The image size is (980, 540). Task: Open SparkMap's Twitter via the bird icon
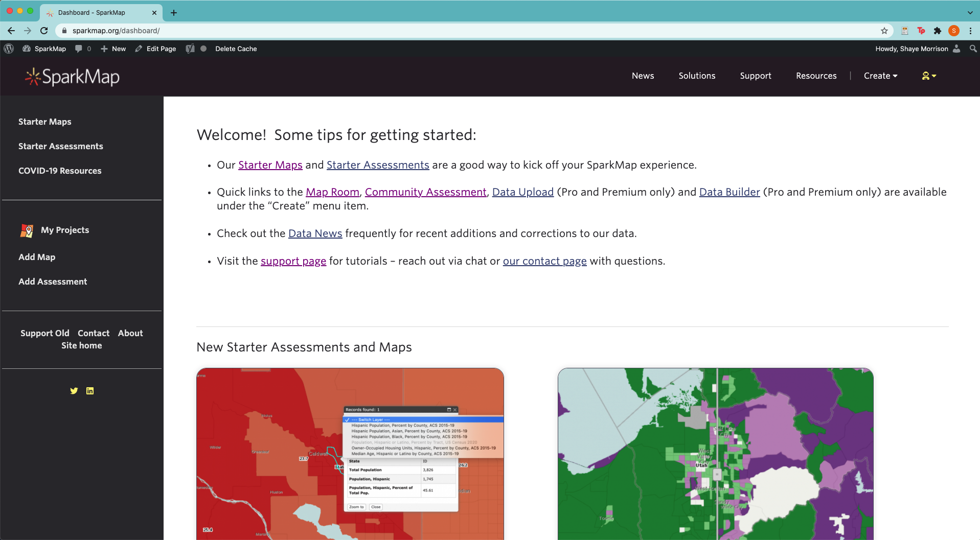pyautogui.click(x=74, y=391)
